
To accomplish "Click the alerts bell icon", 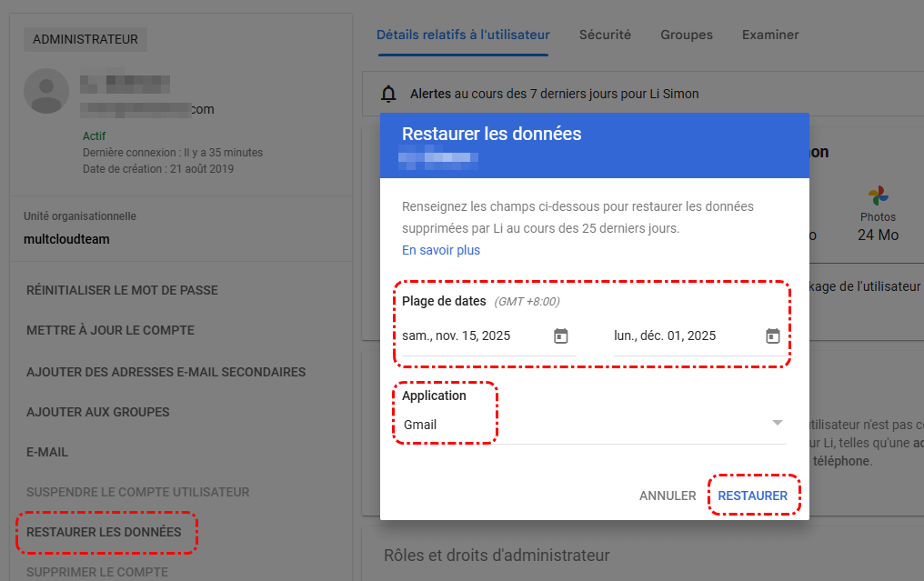I will point(389,94).
